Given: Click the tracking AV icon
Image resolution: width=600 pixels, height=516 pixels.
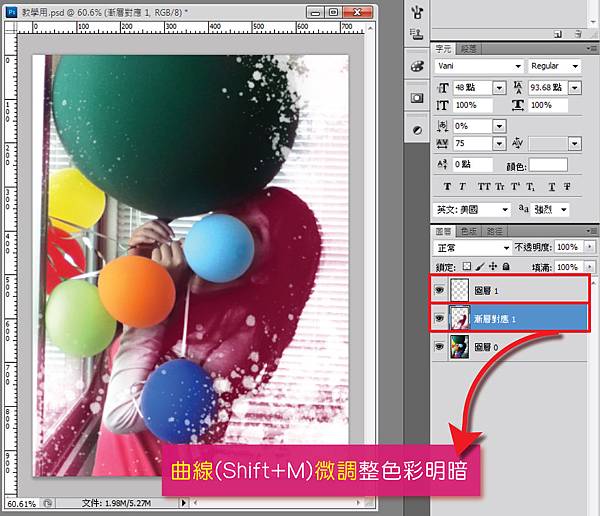Looking at the screenshot, I should (x=442, y=144).
